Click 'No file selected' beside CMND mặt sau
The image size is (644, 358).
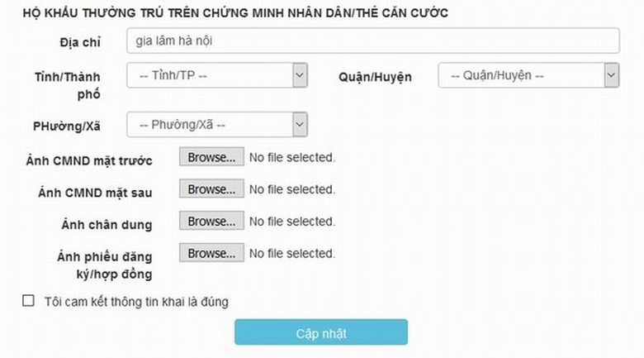[291, 189]
